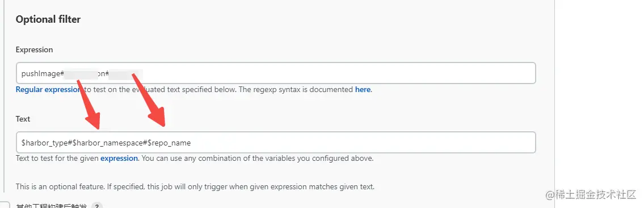Viewport: 644px width, 208px height.
Task: Click the Text field label
Action: [23, 119]
